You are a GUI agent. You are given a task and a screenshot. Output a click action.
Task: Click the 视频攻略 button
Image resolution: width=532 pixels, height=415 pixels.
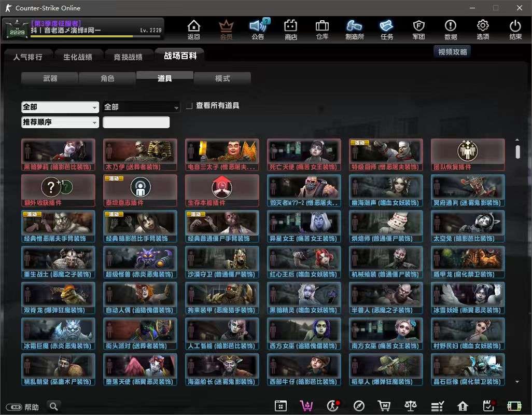(452, 52)
